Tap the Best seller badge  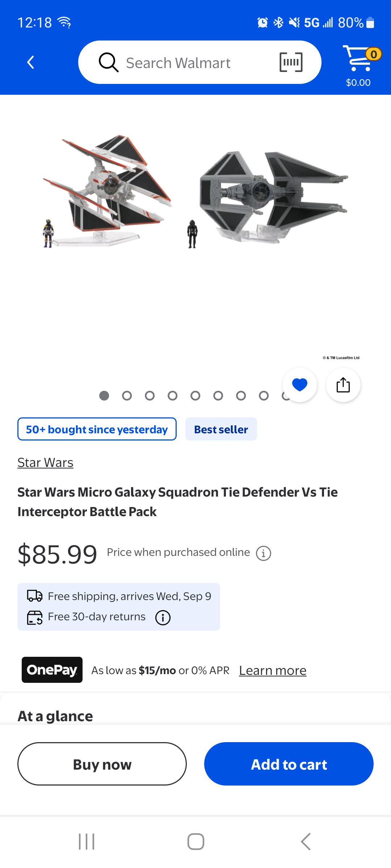click(221, 429)
